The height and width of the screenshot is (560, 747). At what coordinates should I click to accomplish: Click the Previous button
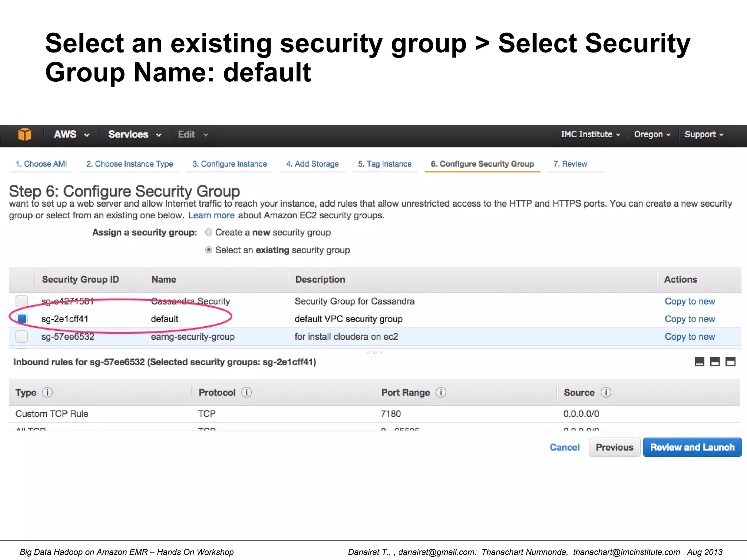click(x=615, y=447)
